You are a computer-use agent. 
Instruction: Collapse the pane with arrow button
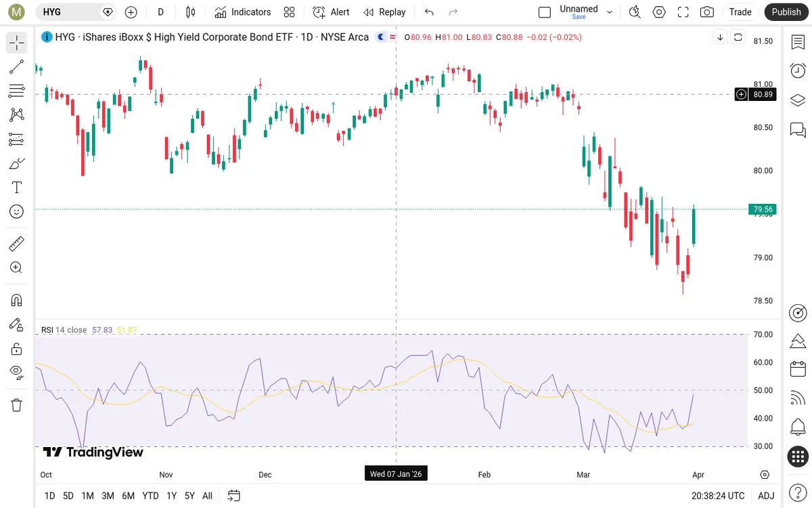click(x=720, y=37)
